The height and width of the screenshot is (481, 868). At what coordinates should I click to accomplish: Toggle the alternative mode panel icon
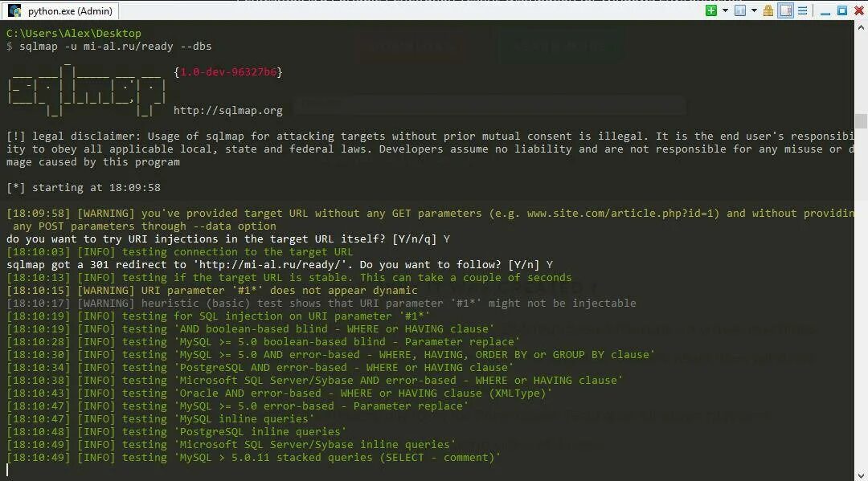point(785,10)
